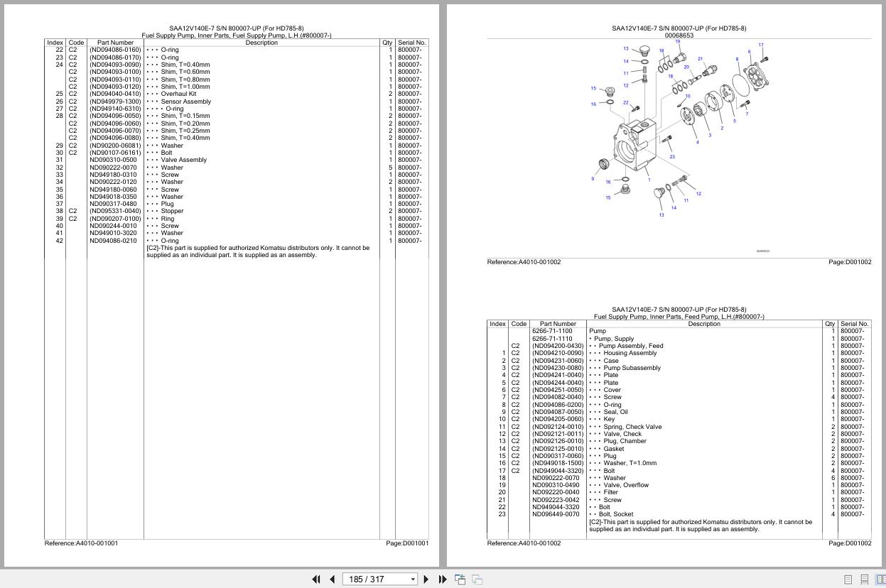Click the 185 / 317 page field

377,579
